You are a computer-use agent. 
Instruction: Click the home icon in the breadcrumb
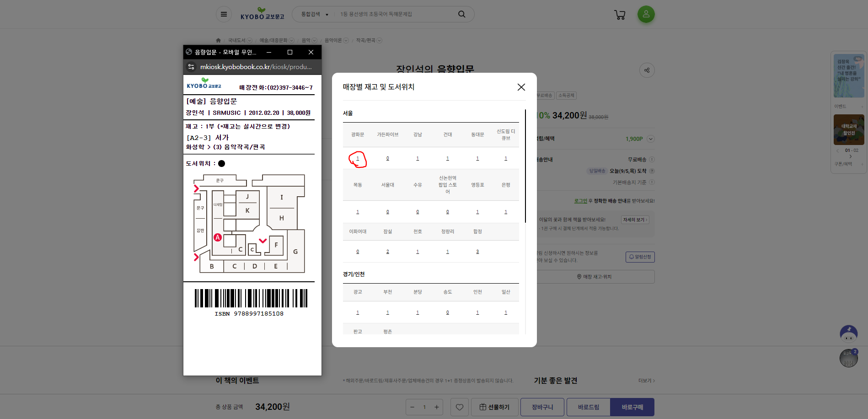click(x=218, y=40)
